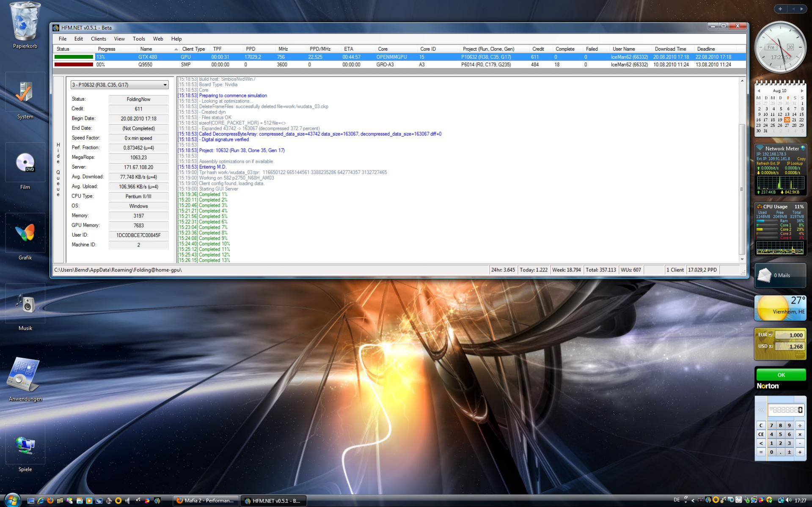Image resolution: width=812 pixels, height=507 pixels.
Task: Open the Tools menu
Action: point(139,39)
